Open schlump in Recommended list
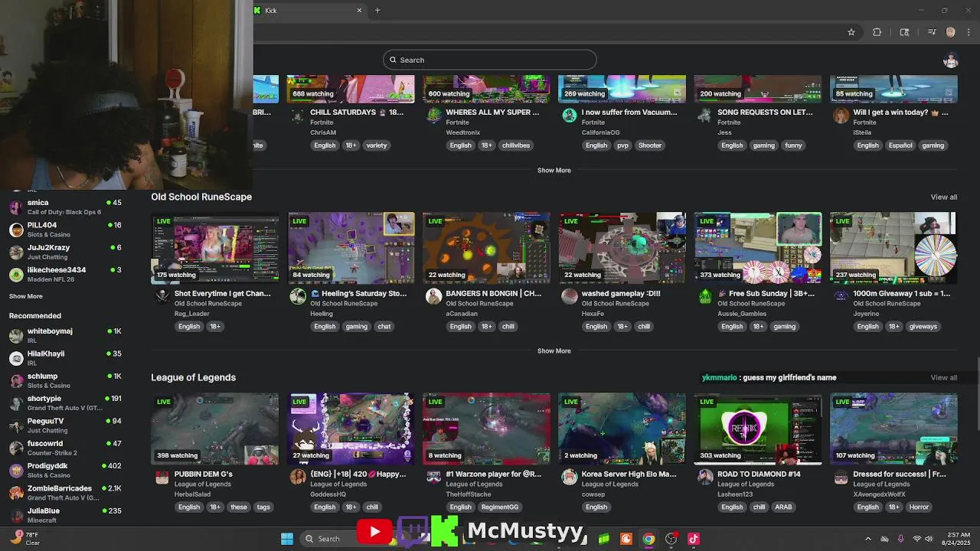The width and height of the screenshot is (980, 551). click(65, 380)
